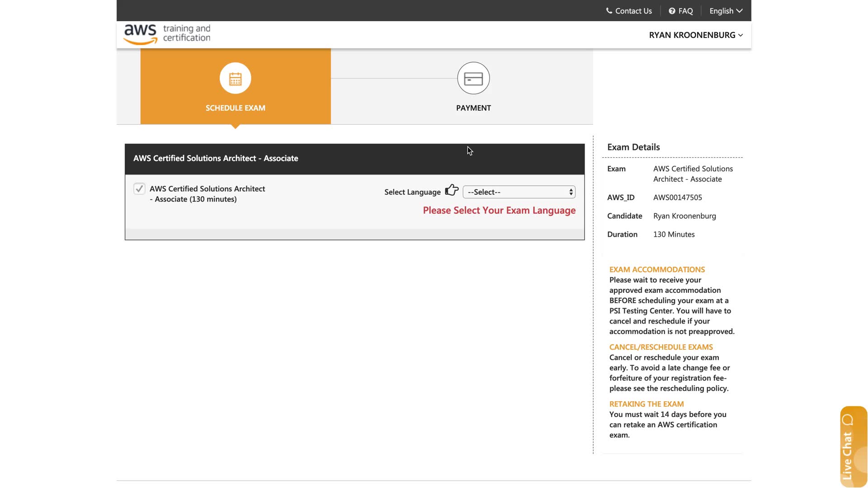Screen dimensions: 868x488
Task: Click the Cancel/Reschedule Exams heading
Action: coord(660,347)
